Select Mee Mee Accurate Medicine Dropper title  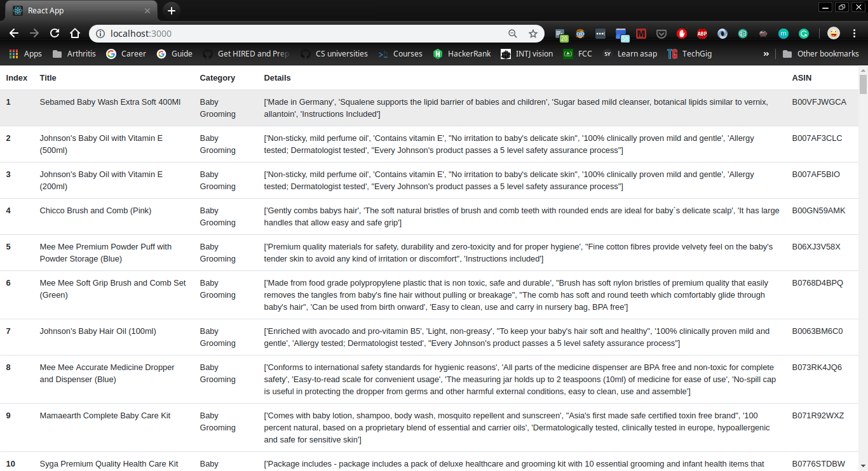click(x=107, y=373)
